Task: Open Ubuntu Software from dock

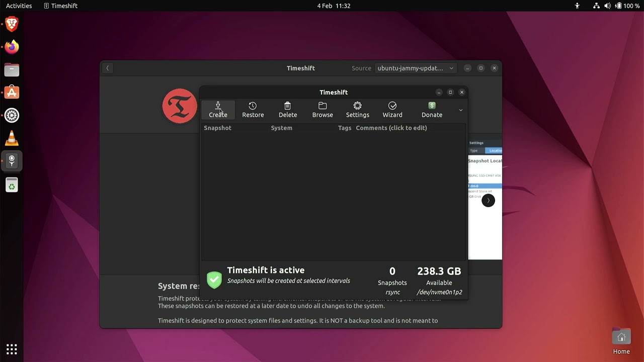Action: pyautogui.click(x=12, y=93)
